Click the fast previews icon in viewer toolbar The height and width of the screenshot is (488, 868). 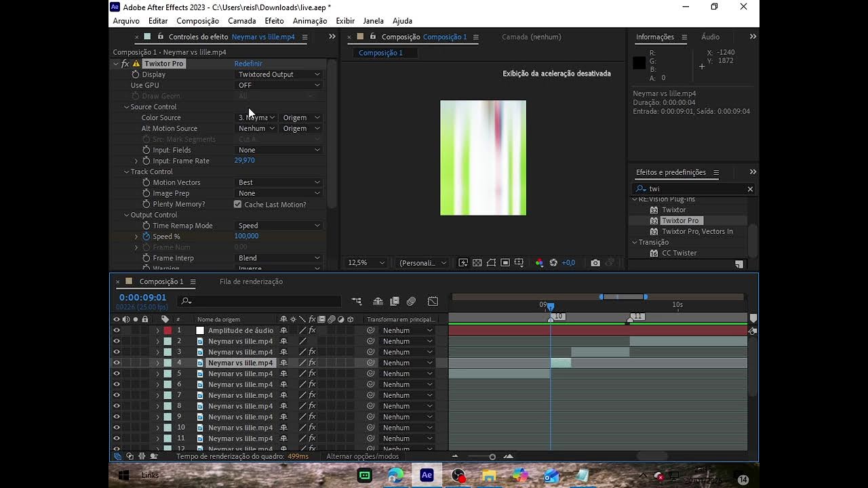click(463, 263)
